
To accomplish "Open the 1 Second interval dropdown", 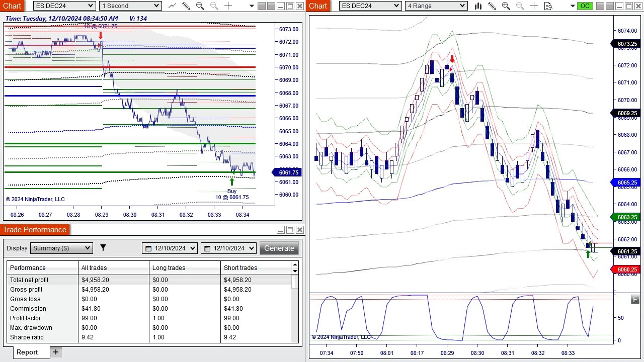I will [x=130, y=6].
